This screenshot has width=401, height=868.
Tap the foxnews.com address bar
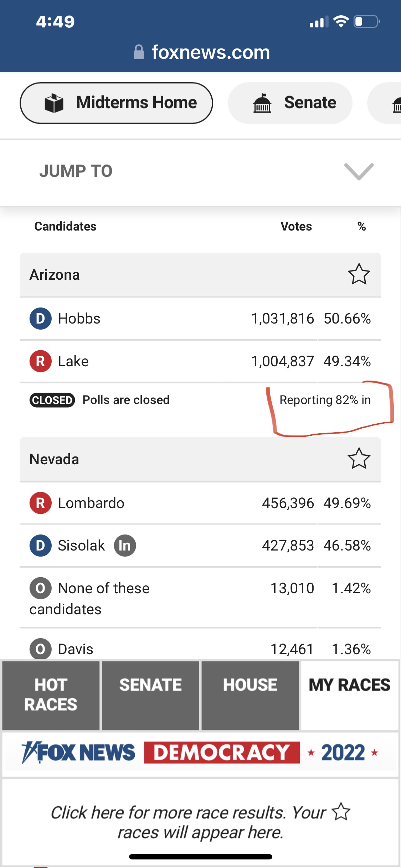201,52
